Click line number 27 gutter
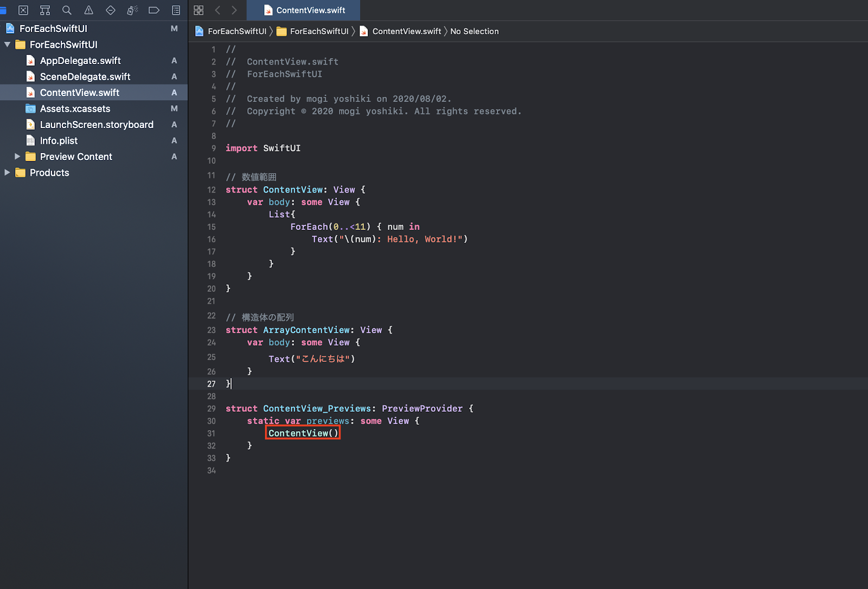 coord(212,383)
